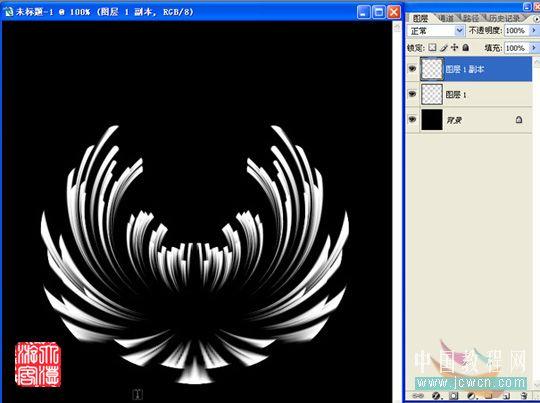This screenshot has height=403, width=540.
Task: Lock all layer attributes
Action: 466,47
